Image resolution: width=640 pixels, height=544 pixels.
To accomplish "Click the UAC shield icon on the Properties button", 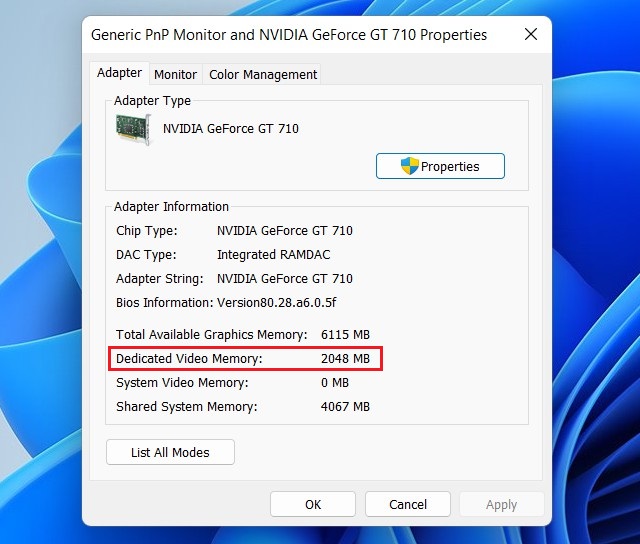I will pyautogui.click(x=409, y=166).
